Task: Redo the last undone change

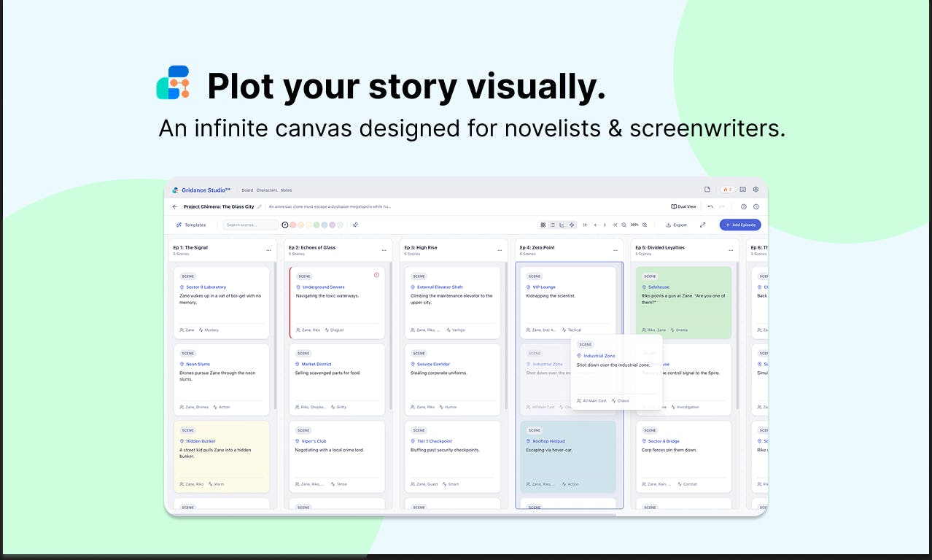Action: [x=722, y=206]
